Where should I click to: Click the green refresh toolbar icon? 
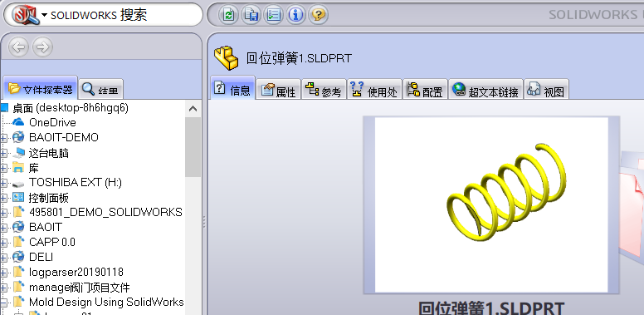(228, 15)
